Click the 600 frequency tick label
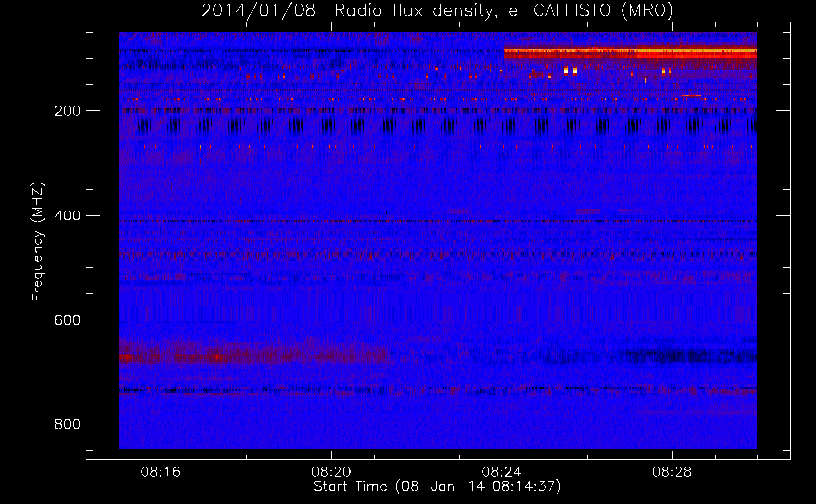The width and height of the screenshot is (816, 504). [x=67, y=321]
